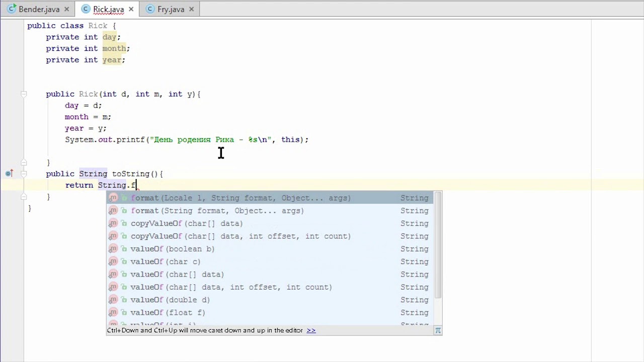
Task: Click the 'day' field declaration
Action: pyautogui.click(x=110, y=37)
